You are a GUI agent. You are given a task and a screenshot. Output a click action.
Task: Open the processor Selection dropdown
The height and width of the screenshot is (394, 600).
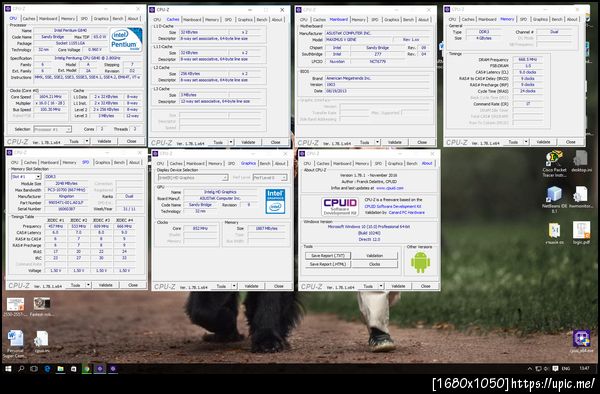click(52, 129)
